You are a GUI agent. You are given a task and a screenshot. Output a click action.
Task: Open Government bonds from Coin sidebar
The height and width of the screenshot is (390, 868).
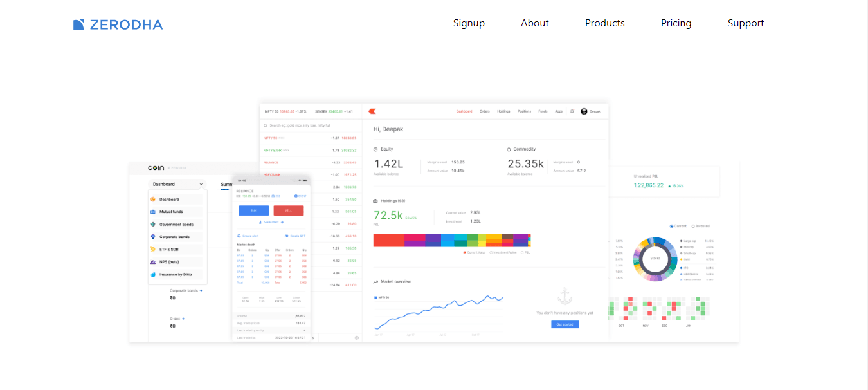click(176, 225)
